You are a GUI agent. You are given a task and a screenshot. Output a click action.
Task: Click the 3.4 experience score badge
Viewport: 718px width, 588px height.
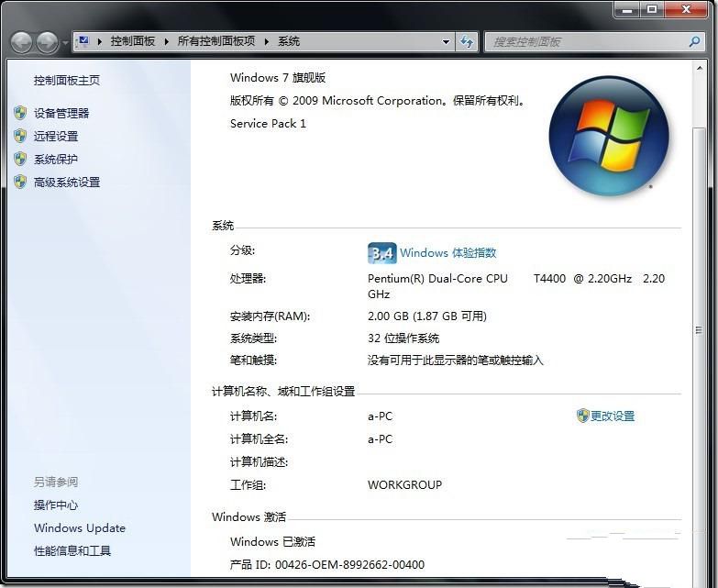tap(381, 253)
